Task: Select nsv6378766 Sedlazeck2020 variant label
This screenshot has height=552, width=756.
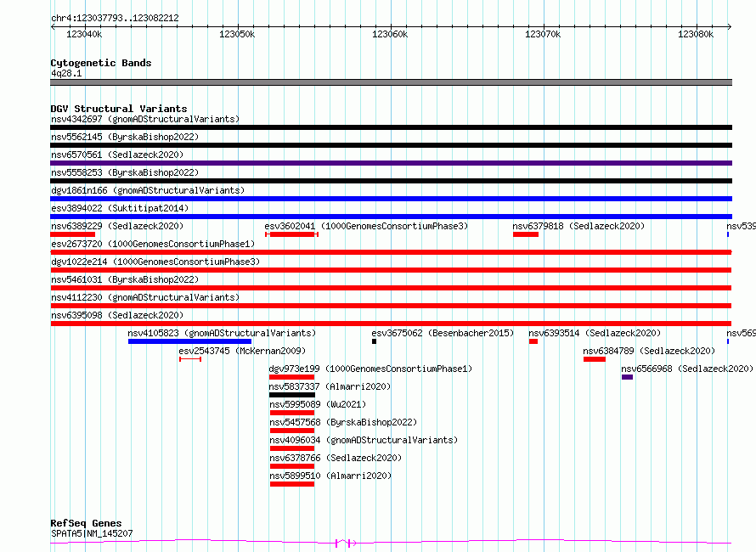Action: 336,458
